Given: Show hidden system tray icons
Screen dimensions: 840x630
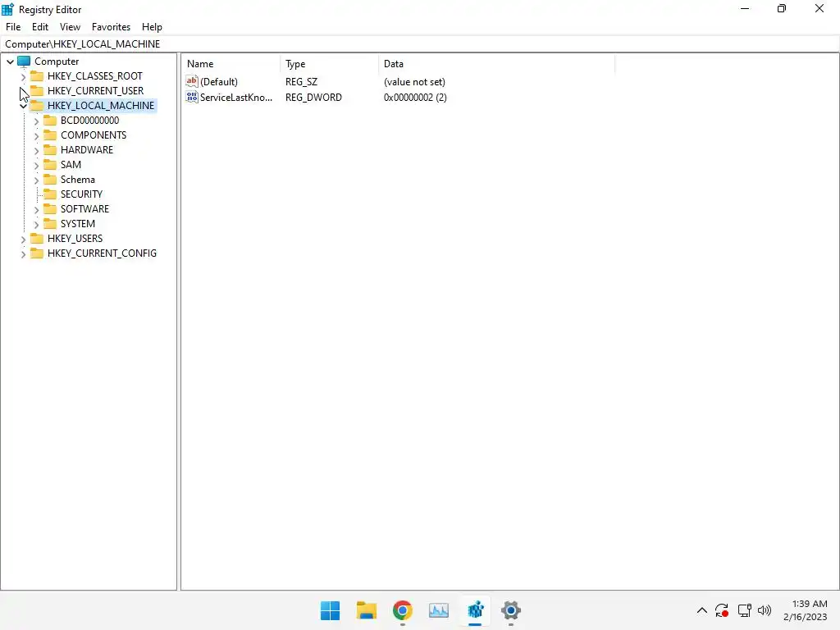Looking at the screenshot, I should coord(702,610).
